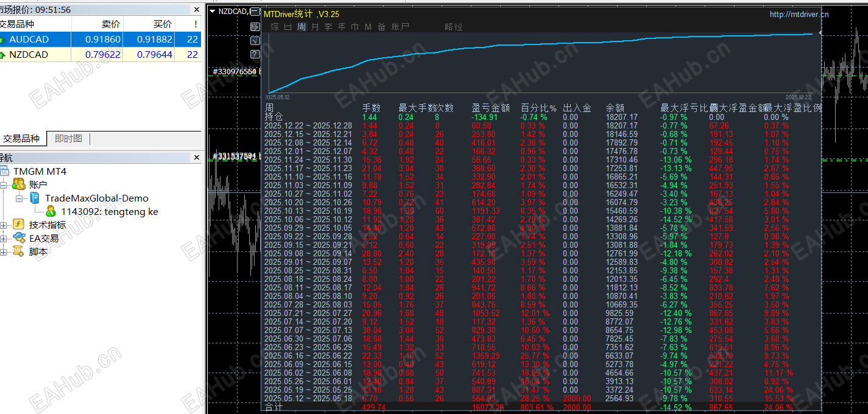Expand the 技术指标 tree node

(4, 225)
